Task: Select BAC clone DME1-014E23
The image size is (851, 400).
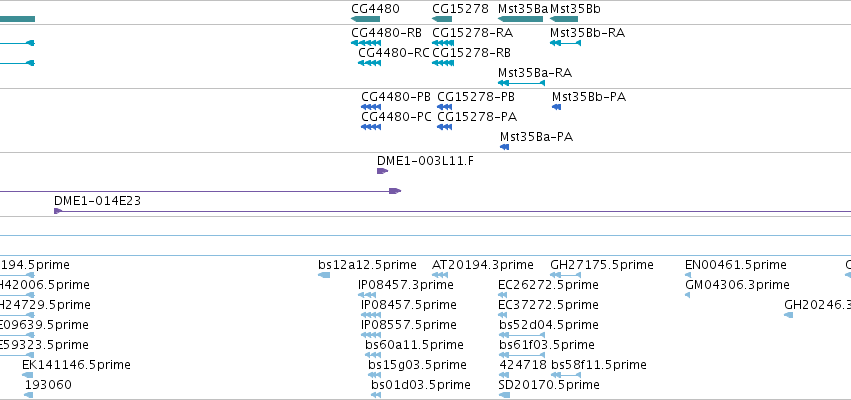Action: click(97, 201)
